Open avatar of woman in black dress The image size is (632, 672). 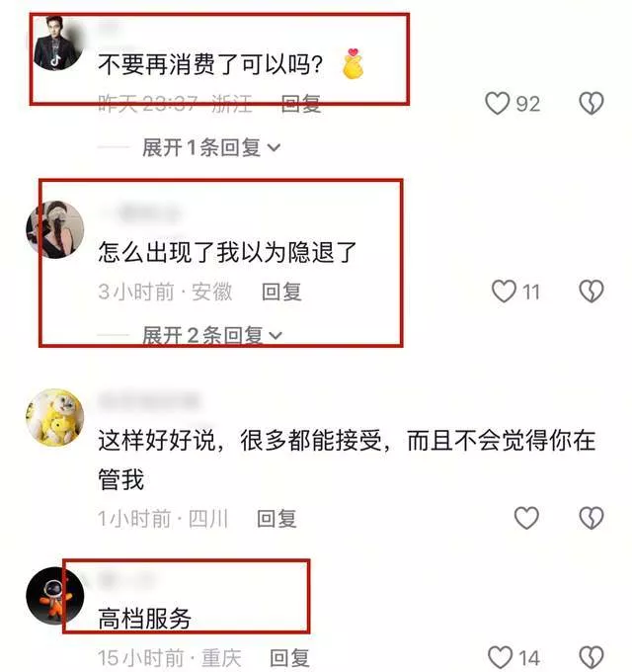(55, 229)
